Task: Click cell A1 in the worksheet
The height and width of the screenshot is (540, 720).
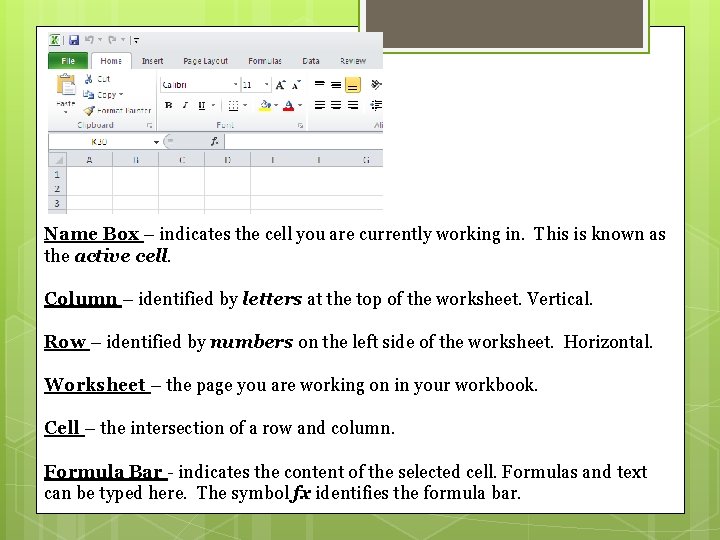Action: [90, 174]
